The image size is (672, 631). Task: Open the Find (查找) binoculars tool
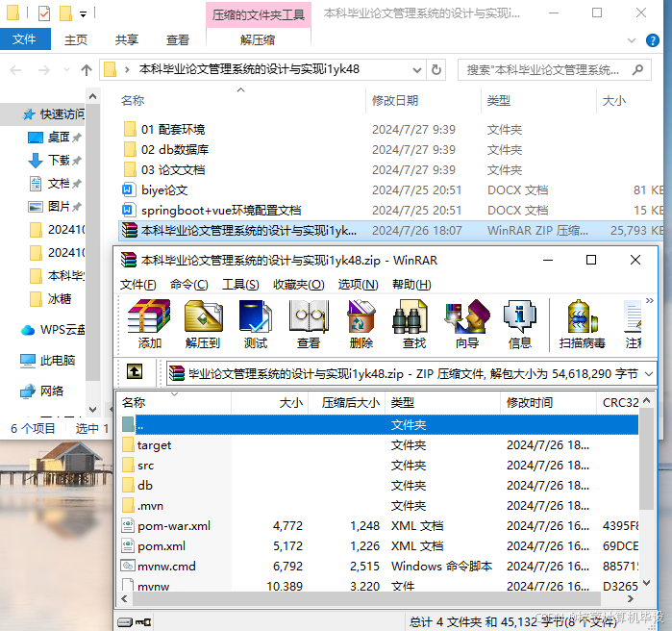coord(414,323)
